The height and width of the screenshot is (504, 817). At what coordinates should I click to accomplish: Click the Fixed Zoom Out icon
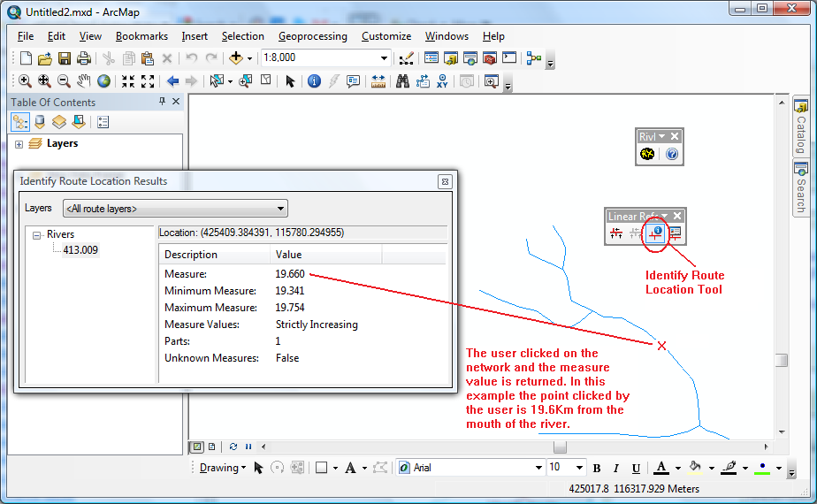coord(148,81)
